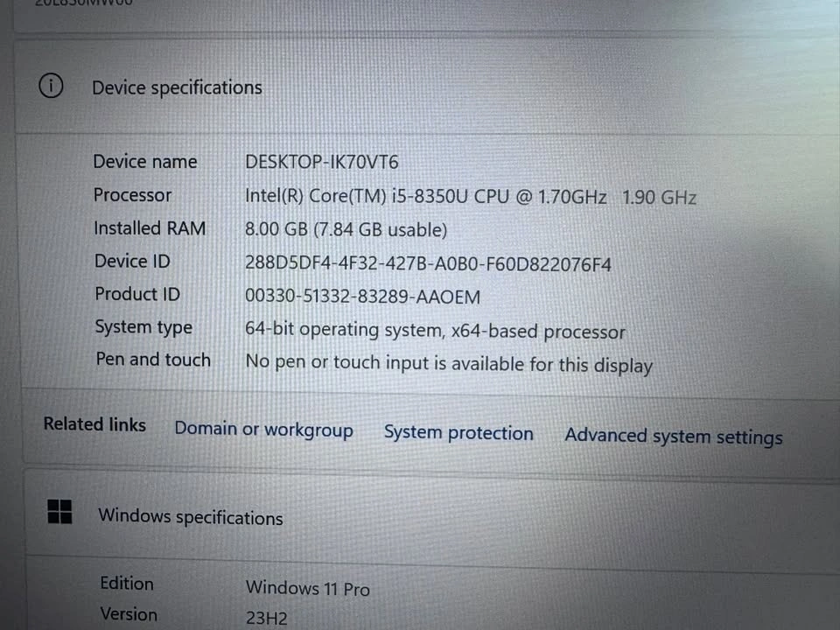Viewport: 840px width, 630px height.
Task: Click the Windows 11 Pro edition value
Action: click(x=307, y=588)
